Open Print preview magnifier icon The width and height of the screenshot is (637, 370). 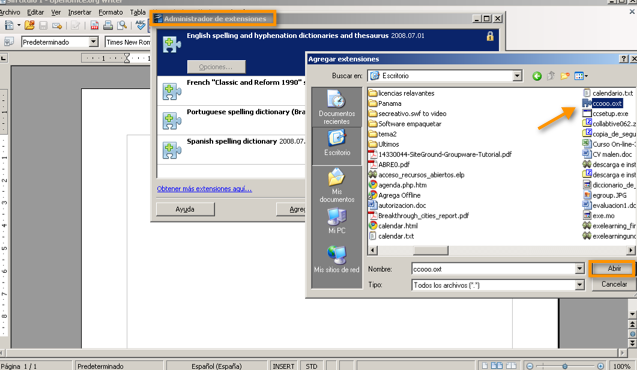[x=122, y=26]
